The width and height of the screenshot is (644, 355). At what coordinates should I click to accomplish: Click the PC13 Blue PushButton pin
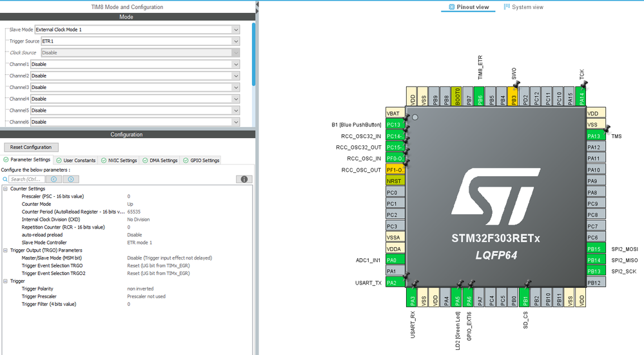395,125
